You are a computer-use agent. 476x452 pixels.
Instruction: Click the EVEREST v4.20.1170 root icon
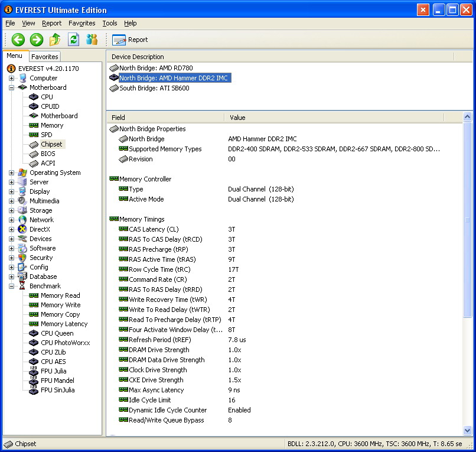tap(11, 69)
